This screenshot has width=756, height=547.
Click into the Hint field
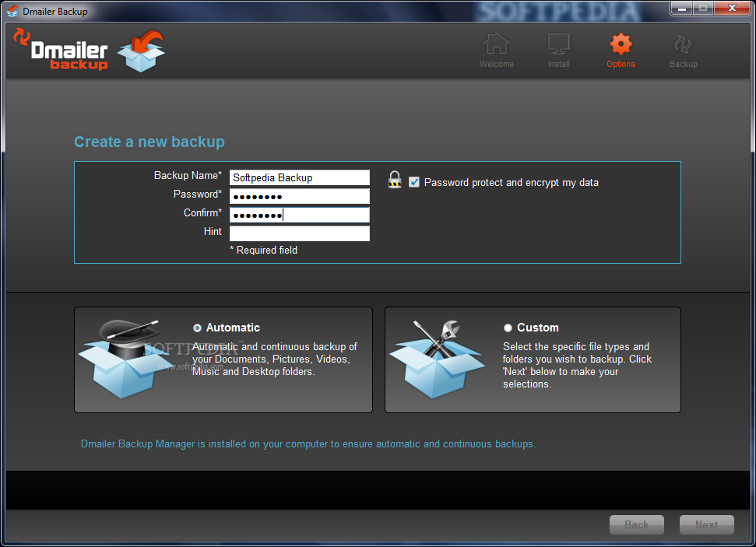300,233
